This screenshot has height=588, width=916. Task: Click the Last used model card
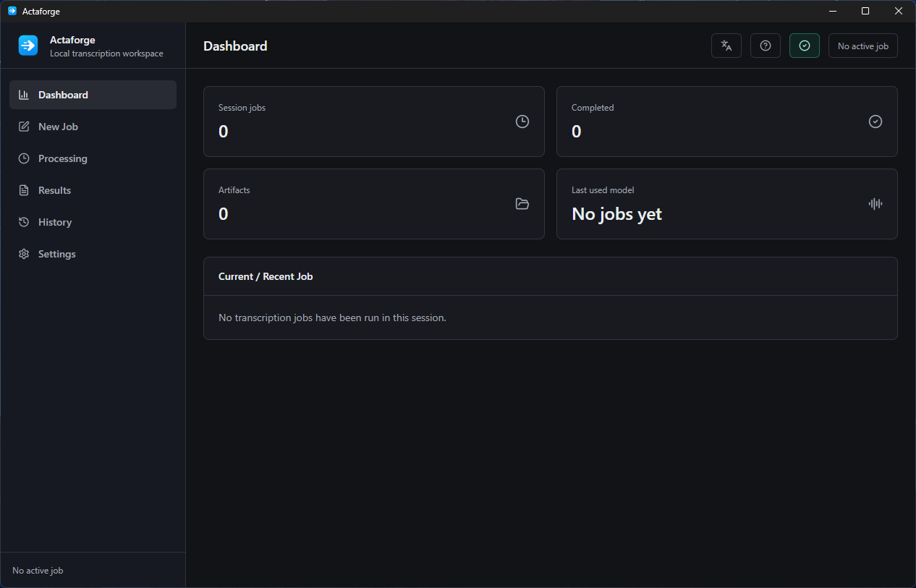727,204
